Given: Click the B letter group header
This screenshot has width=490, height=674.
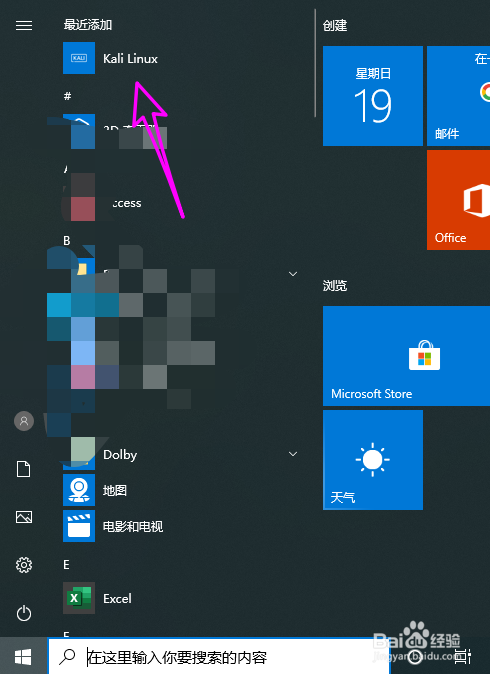Looking at the screenshot, I should (67, 241).
